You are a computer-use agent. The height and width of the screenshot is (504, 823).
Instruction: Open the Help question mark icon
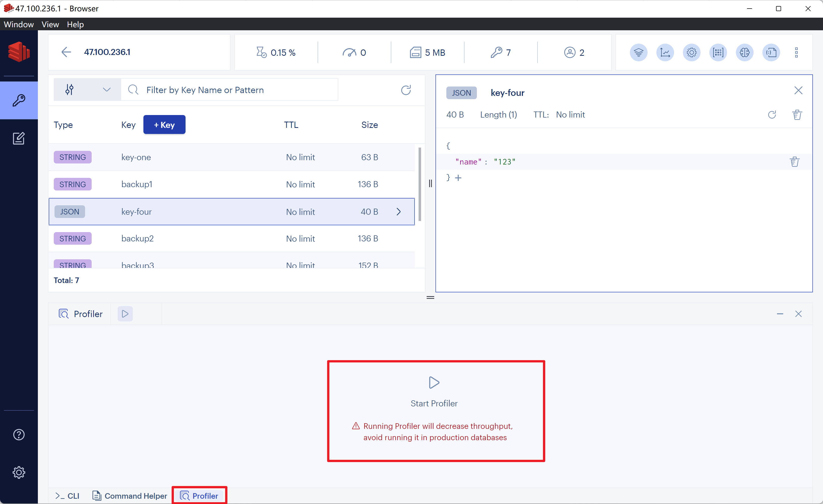(x=19, y=435)
